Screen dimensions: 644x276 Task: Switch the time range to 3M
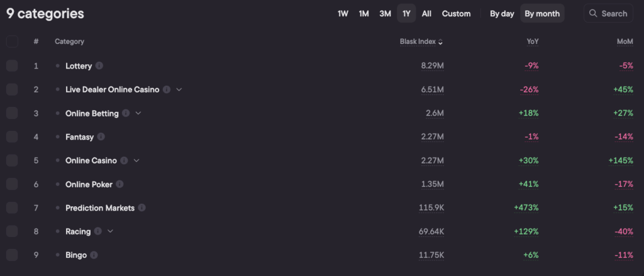[x=385, y=13]
